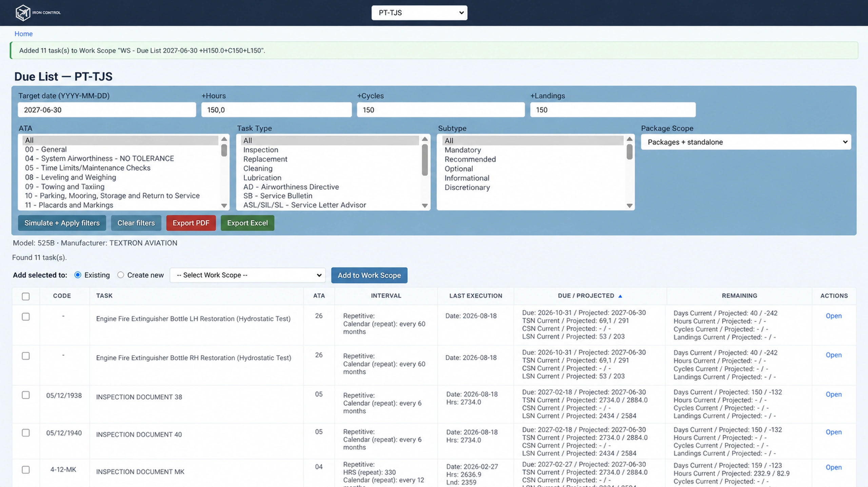Select '00 - General' in ATA list

pos(46,149)
